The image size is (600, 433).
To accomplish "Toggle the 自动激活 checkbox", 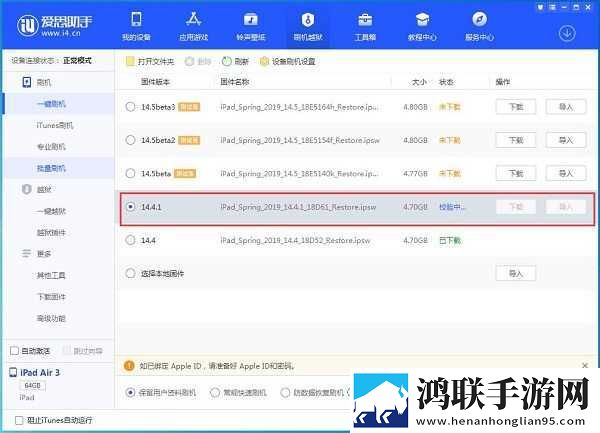I will coord(15,350).
